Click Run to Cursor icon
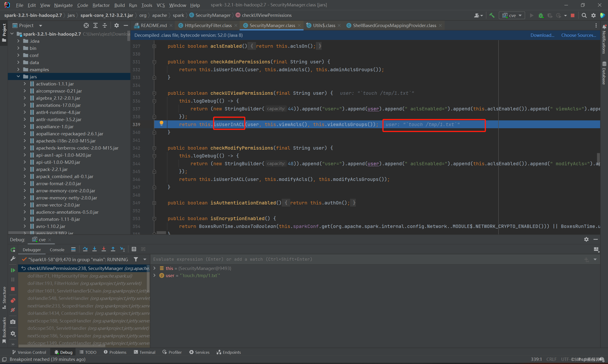 [x=122, y=249]
